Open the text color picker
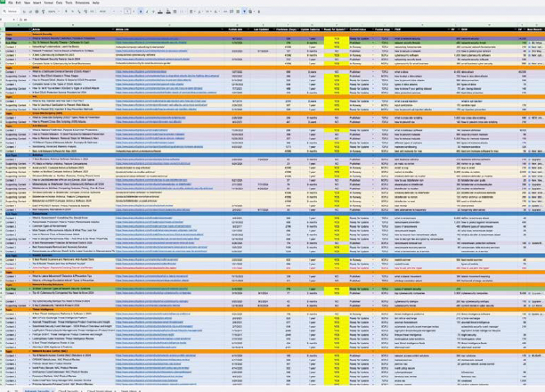The width and height of the screenshot is (545, 392). point(160,12)
